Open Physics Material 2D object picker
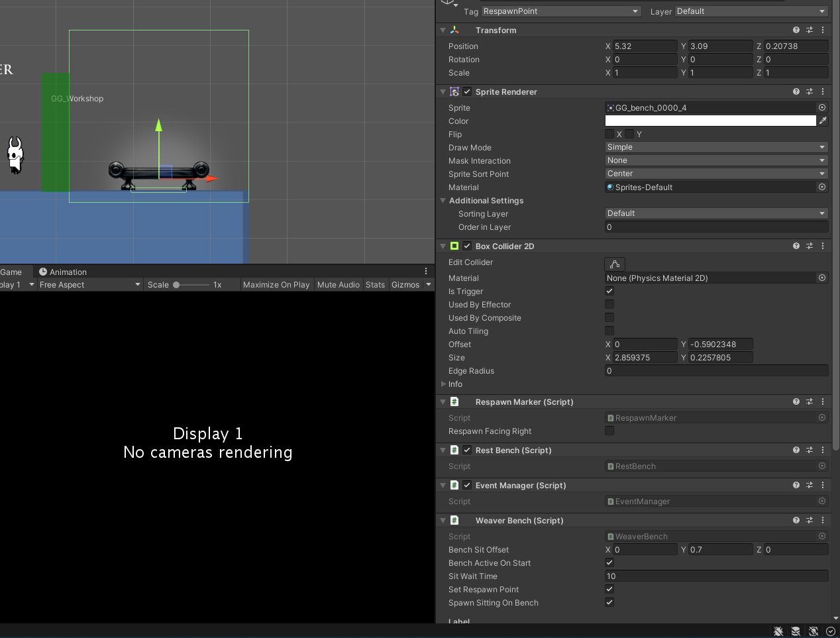840x638 pixels. click(x=822, y=278)
